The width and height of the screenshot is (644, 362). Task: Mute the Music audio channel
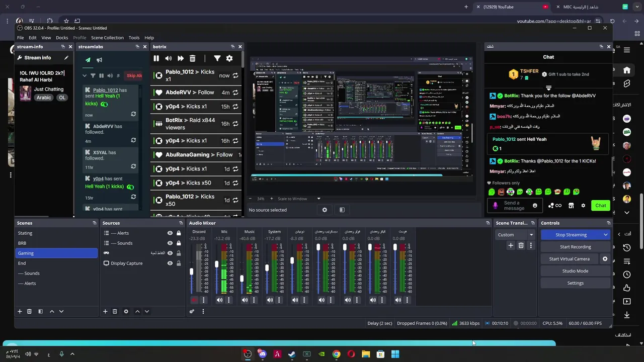(245, 300)
